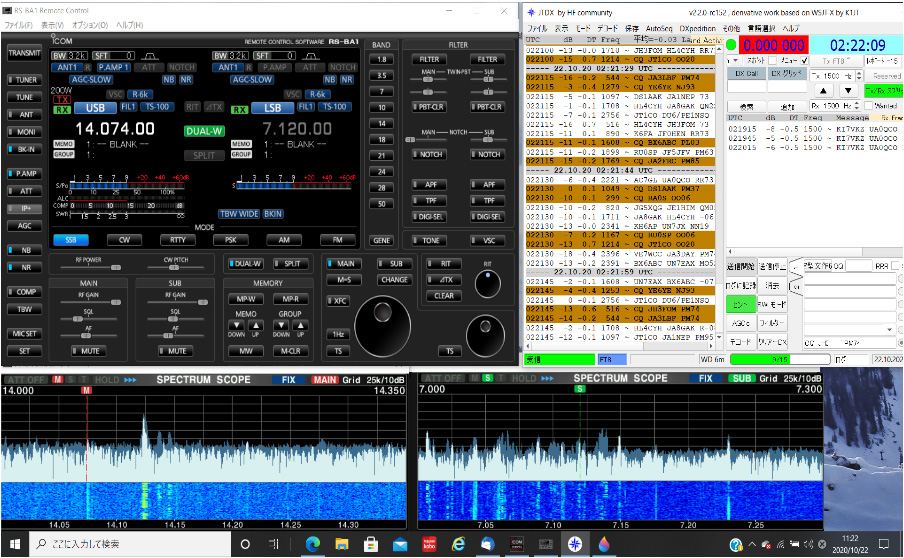Click the smaller sub tuning dial knob
Image resolution: width=904 pixels, height=558 pixels.
click(485, 335)
